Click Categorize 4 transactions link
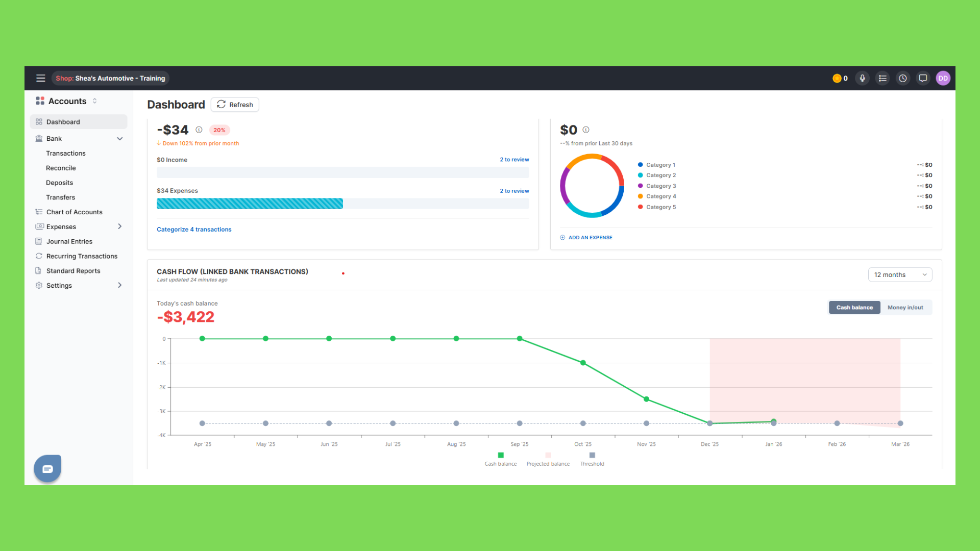 [x=194, y=229]
